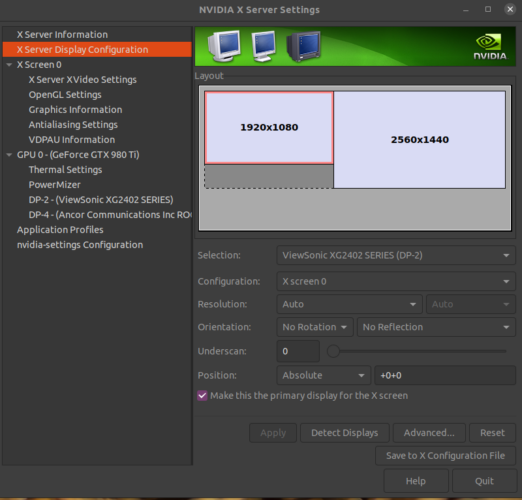Click Save to X Configuration File
The image size is (522, 500).
(445, 456)
